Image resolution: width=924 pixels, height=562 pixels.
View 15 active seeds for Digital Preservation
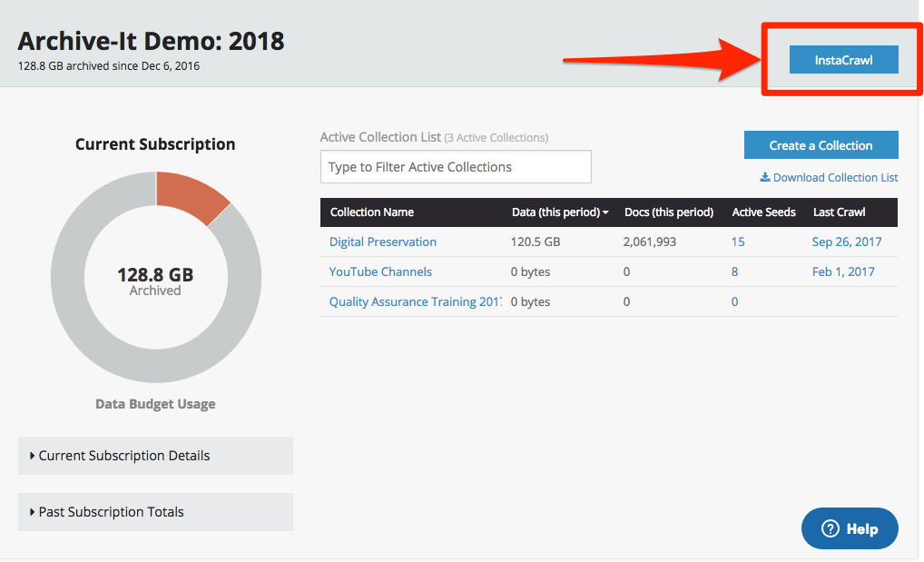click(x=738, y=242)
